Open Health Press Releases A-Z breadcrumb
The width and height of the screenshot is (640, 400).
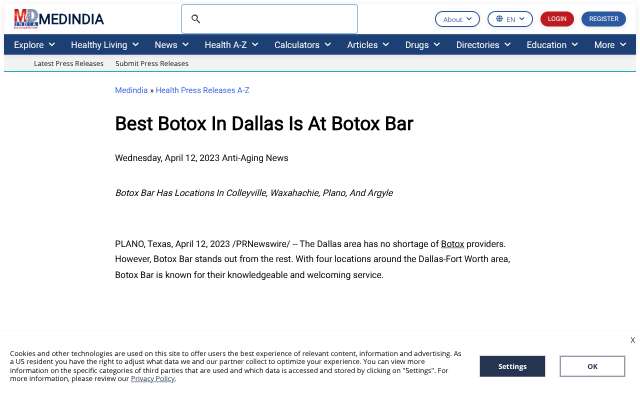pyautogui.click(x=202, y=90)
